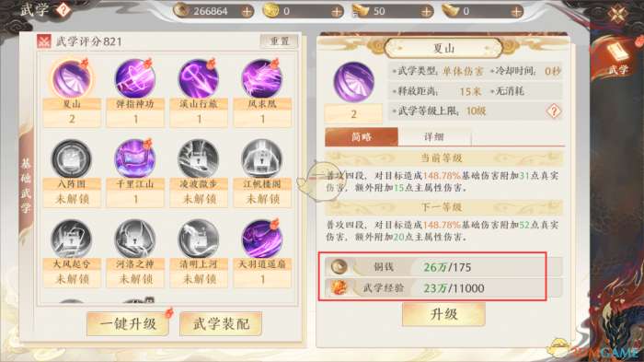The width and height of the screenshot is (644, 362).
Task: Click the locked 江帆楼阁 skill icon
Action: click(x=262, y=158)
